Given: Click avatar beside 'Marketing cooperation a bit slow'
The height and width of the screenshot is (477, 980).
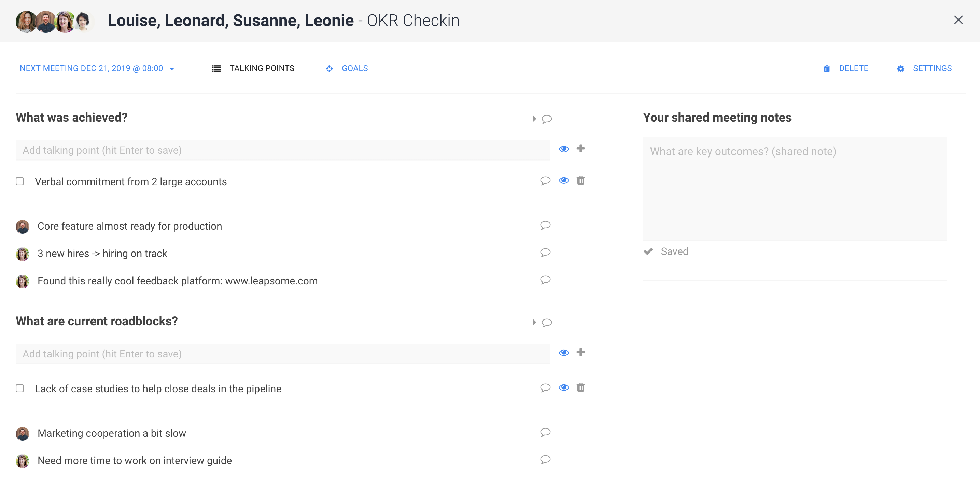Looking at the screenshot, I should pos(23,434).
